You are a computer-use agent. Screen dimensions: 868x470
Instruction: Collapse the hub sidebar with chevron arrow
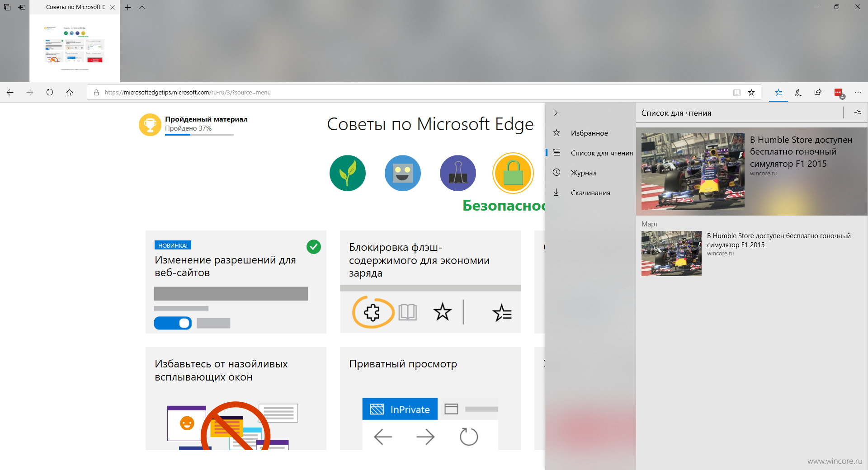(556, 113)
